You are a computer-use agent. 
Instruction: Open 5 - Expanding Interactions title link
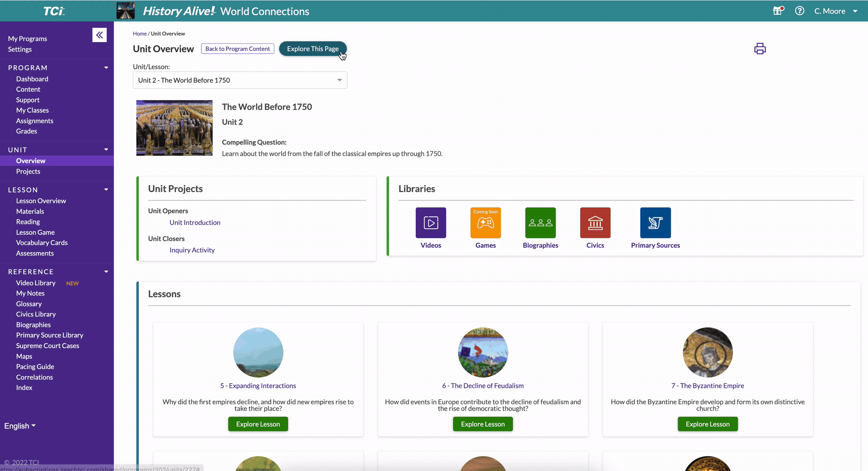[258, 385]
